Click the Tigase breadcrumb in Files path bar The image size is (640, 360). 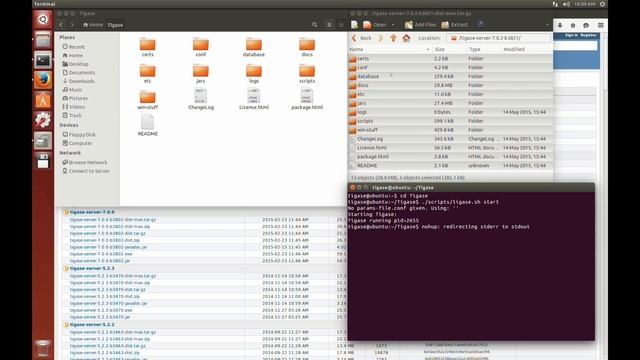115,25
